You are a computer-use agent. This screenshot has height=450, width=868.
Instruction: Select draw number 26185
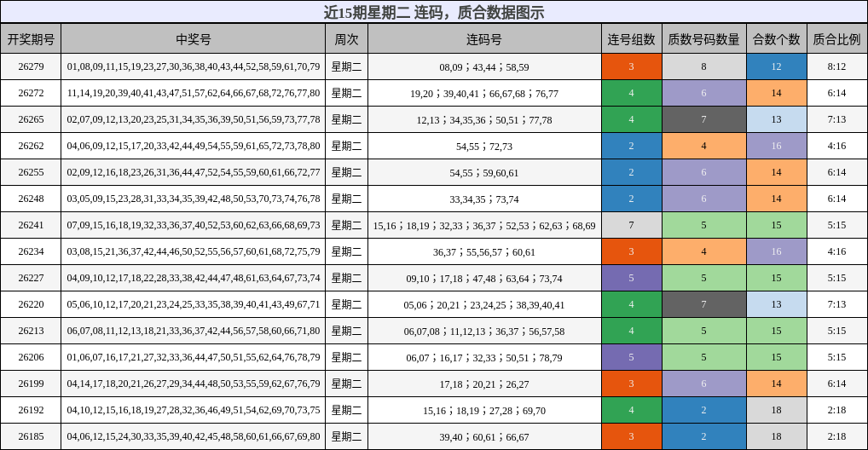point(31,436)
